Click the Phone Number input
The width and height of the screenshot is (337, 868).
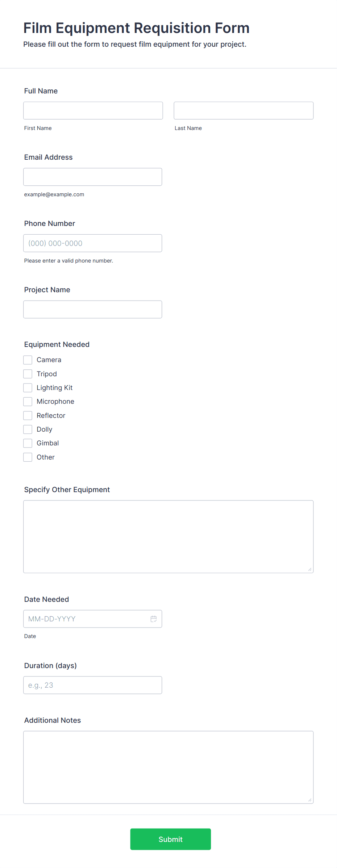(x=93, y=243)
